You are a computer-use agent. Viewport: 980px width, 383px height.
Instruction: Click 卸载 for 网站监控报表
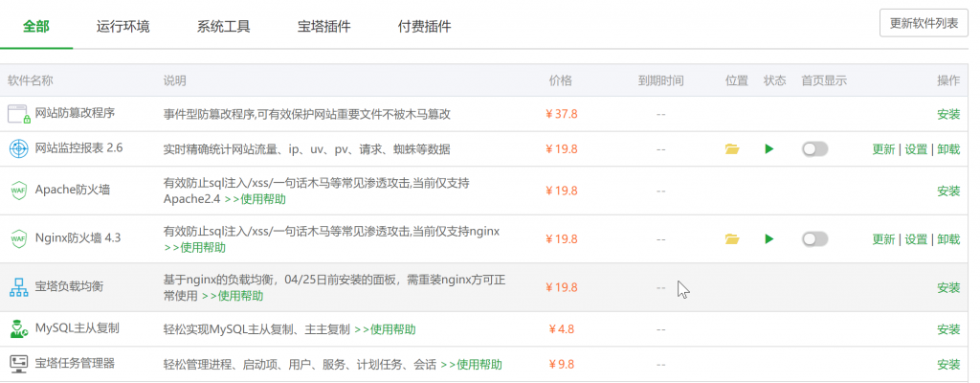click(x=948, y=149)
